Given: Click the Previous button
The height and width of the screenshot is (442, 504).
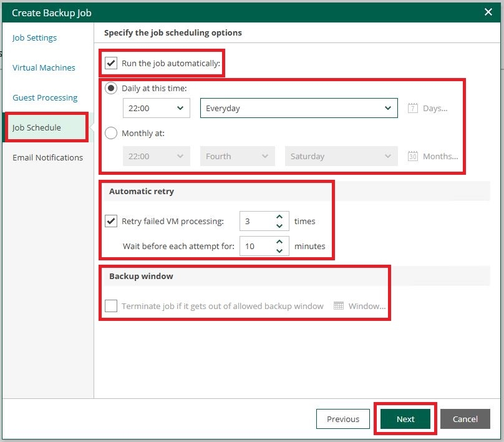Looking at the screenshot, I should (342, 418).
